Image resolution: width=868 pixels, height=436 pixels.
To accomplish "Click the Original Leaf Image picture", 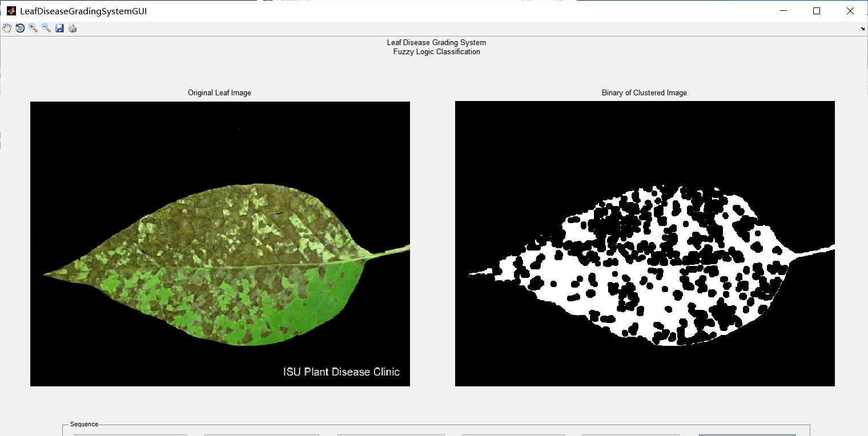I will pos(220,244).
